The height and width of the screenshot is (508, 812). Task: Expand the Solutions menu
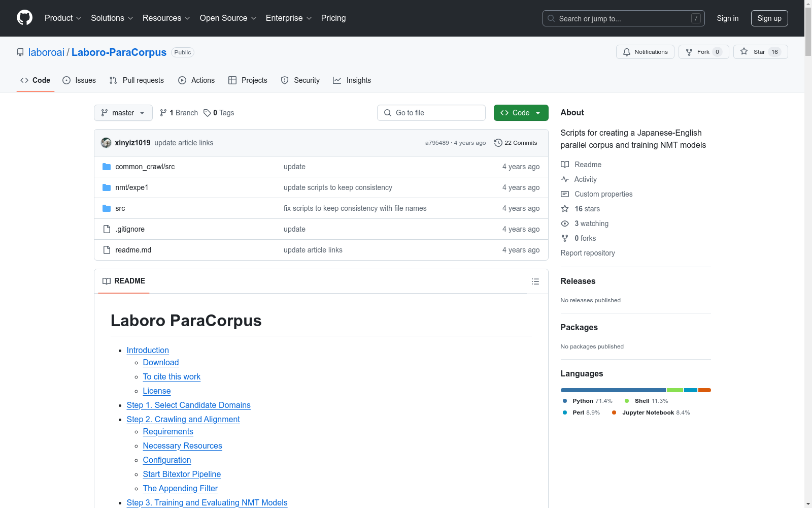pyautogui.click(x=112, y=18)
